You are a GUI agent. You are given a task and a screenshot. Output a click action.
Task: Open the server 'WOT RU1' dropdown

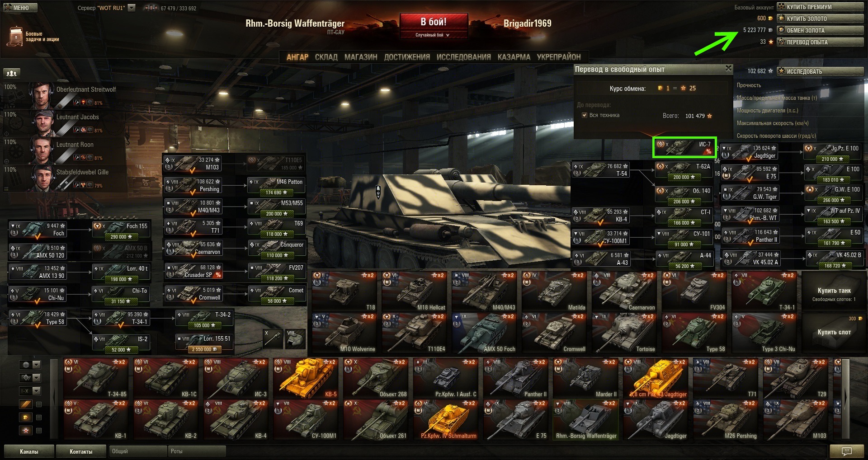(x=132, y=8)
